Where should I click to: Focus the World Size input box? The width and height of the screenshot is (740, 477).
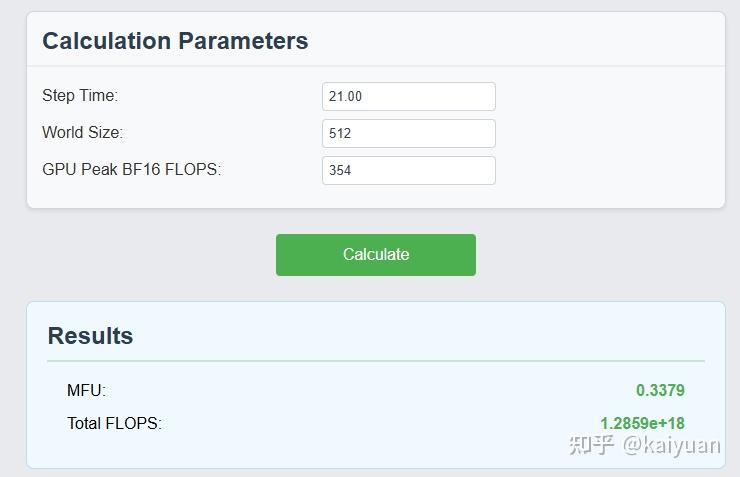[x=409, y=133]
